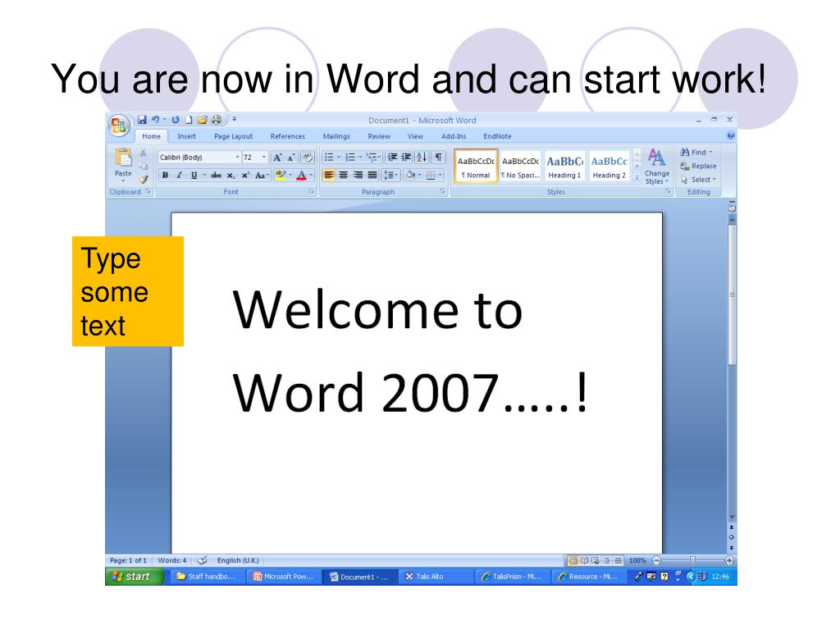Activate the Format Painter brush
The image size is (840, 630).
143,180
